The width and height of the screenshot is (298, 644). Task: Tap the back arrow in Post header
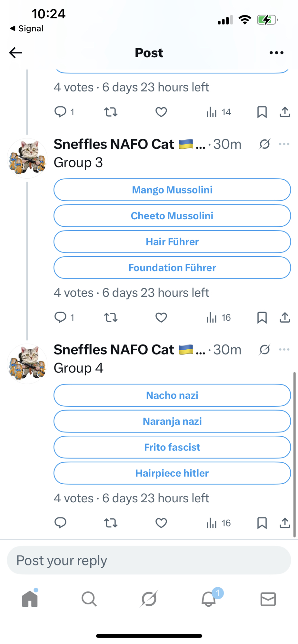click(x=15, y=52)
